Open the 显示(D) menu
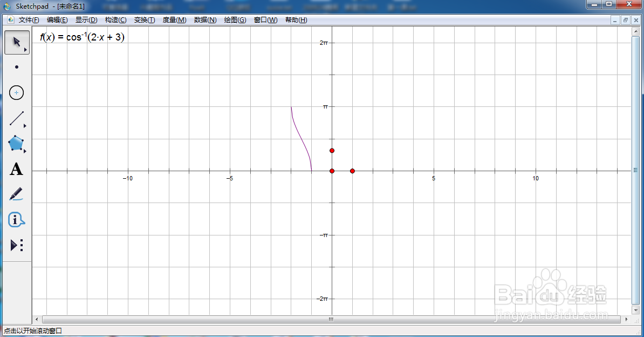The image size is (644, 337). [x=86, y=20]
